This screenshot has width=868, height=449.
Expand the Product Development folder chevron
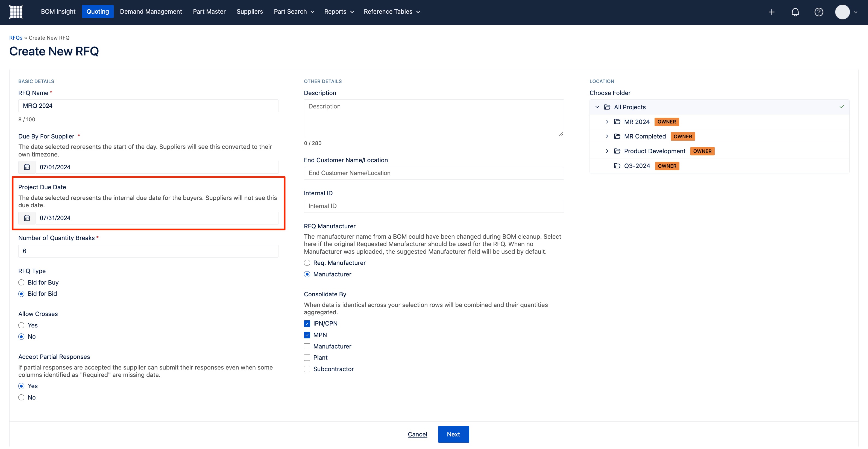click(607, 151)
